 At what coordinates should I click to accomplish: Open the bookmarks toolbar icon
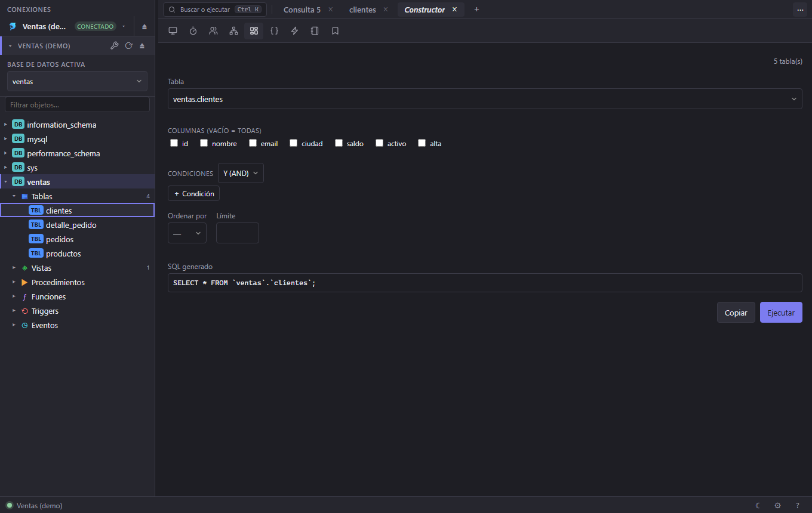335,31
